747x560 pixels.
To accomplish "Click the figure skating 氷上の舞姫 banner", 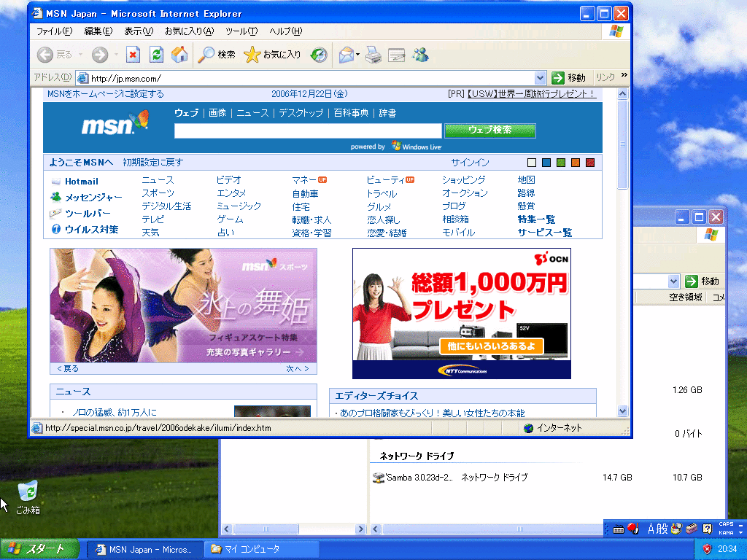I will point(183,306).
